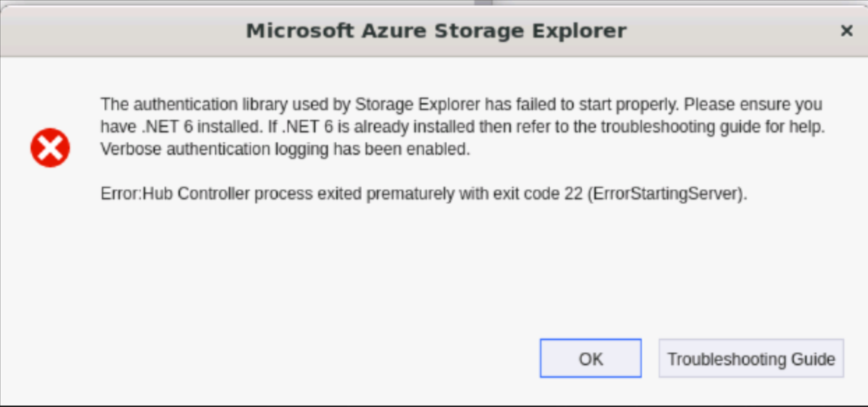Click the highlighted default OK button

590,358
